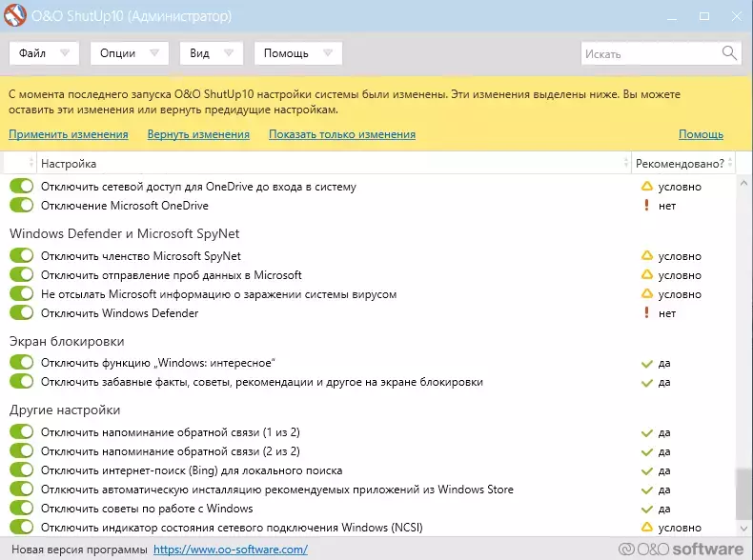Click warning triangle for отправление проб данных row
The width and height of the screenshot is (753, 560).
[x=647, y=275]
